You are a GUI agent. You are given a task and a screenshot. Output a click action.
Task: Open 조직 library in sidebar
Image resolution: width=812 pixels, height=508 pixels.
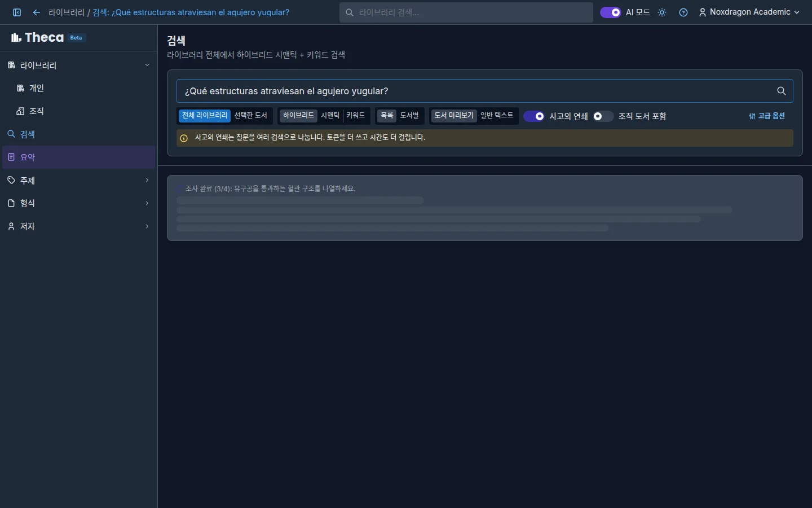pos(79,111)
